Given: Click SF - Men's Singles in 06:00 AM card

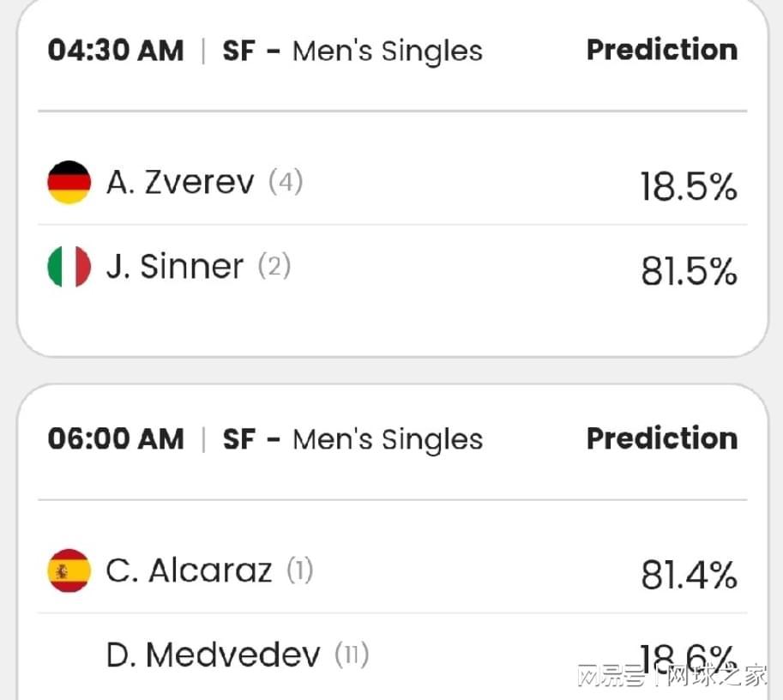Looking at the screenshot, I should 352,440.
